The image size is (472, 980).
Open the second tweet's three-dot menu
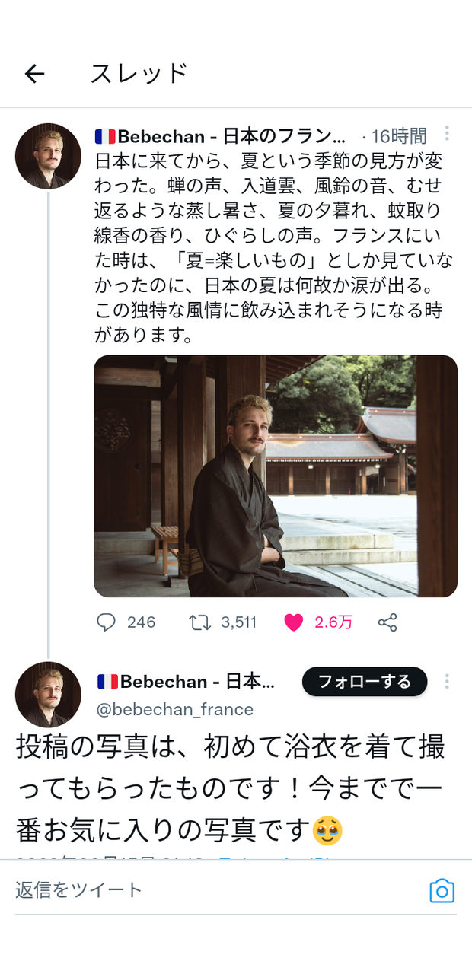pyautogui.click(x=447, y=681)
